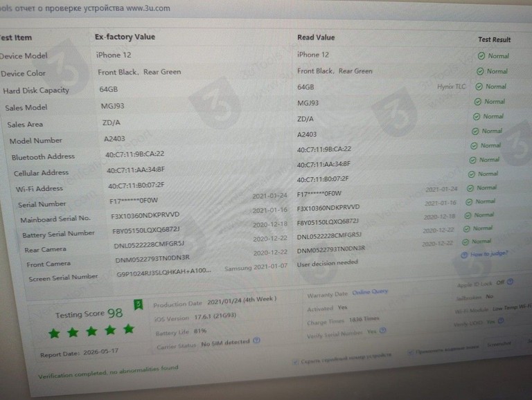Click the Production Date 2021/01/24 value
Viewport: 532px width, 400px height.
[242, 300]
